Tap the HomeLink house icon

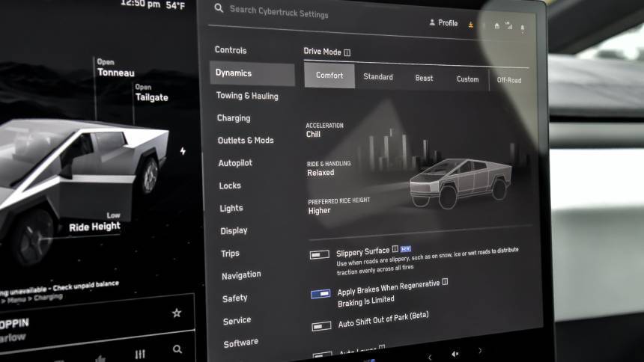click(x=497, y=26)
